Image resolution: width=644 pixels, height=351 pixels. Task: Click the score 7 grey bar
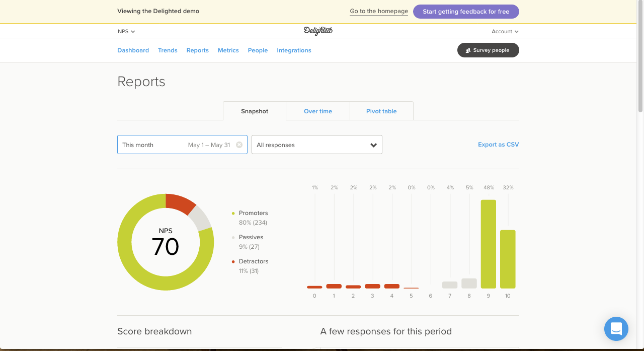(x=450, y=285)
